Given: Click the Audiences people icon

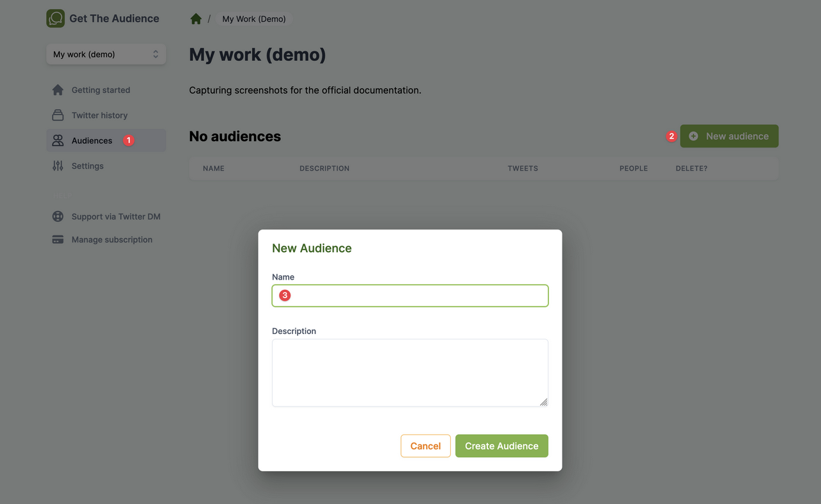Looking at the screenshot, I should pos(58,140).
